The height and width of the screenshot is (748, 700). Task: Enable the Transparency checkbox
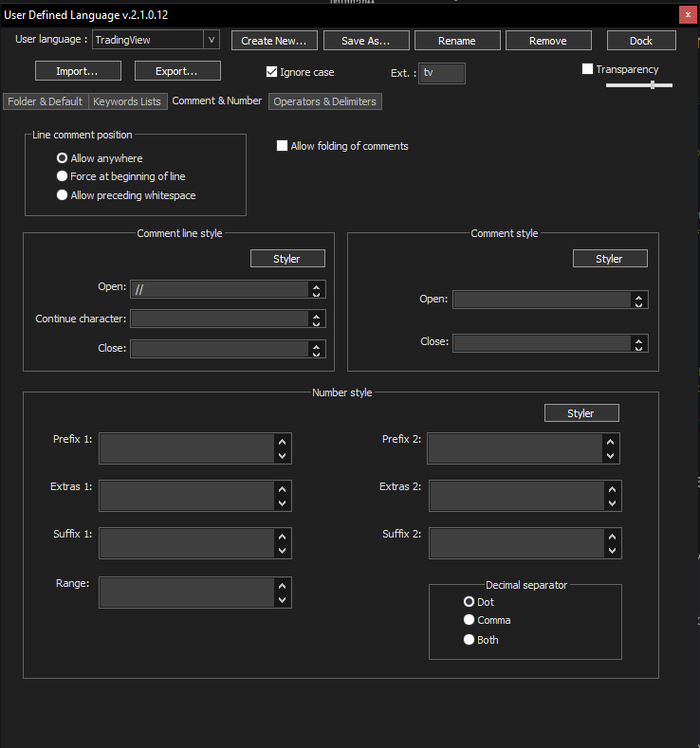point(587,68)
